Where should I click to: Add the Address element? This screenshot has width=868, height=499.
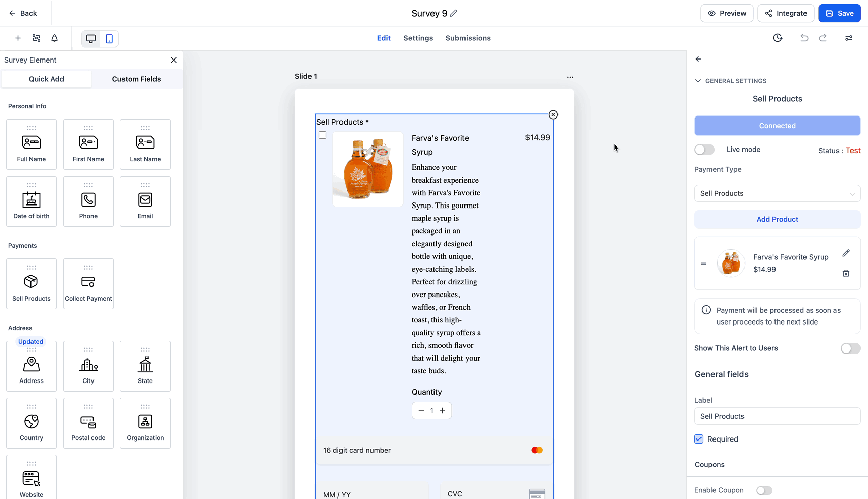[x=32, y=366]
